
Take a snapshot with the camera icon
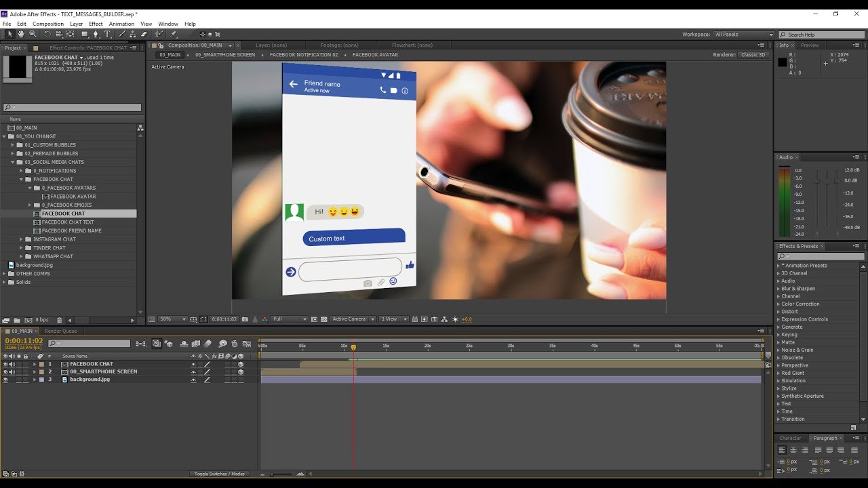click(245, 319)
